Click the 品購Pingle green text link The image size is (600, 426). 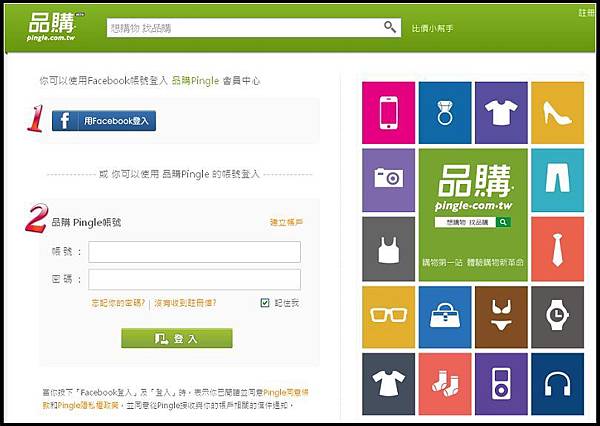point(196,81)
